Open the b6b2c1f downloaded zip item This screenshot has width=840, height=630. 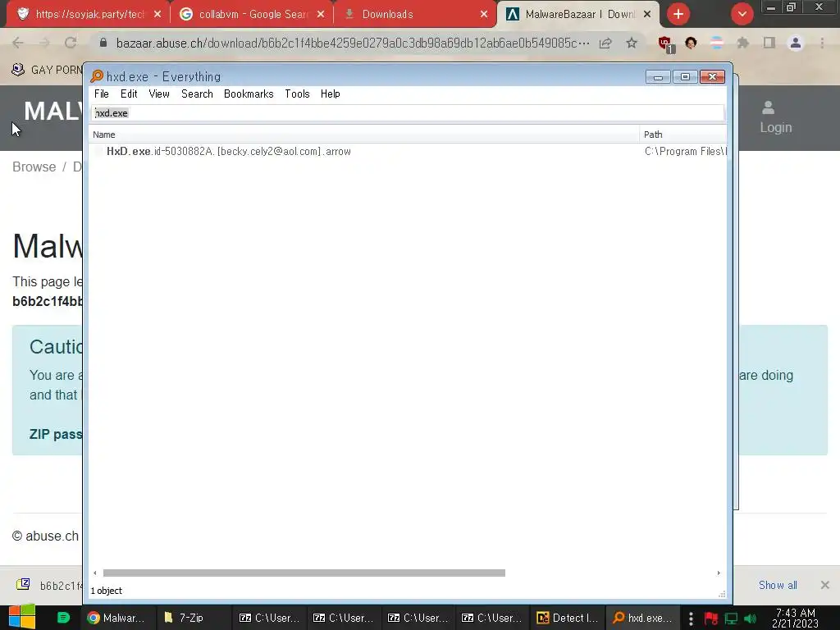coord(49,585)
